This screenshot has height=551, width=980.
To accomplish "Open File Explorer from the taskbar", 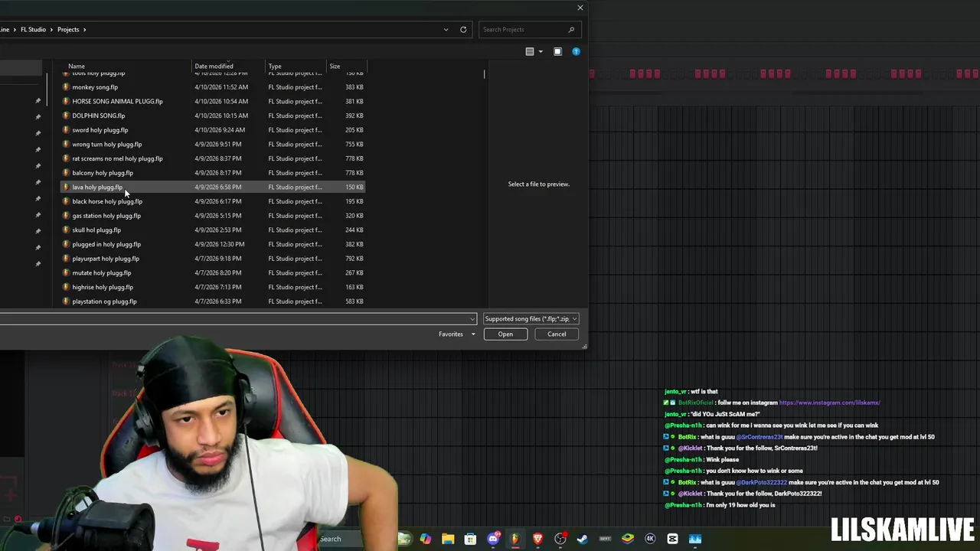I will 448,539.
